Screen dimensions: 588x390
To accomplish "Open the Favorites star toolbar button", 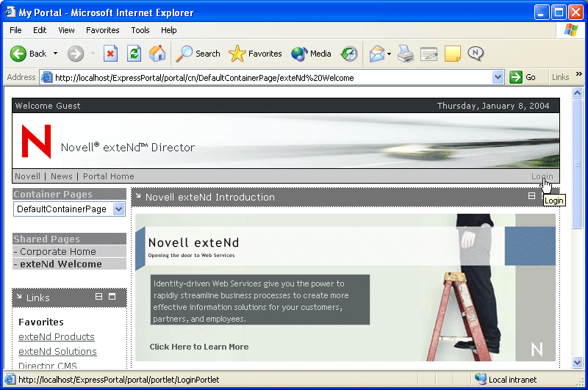I will [255, 54].
